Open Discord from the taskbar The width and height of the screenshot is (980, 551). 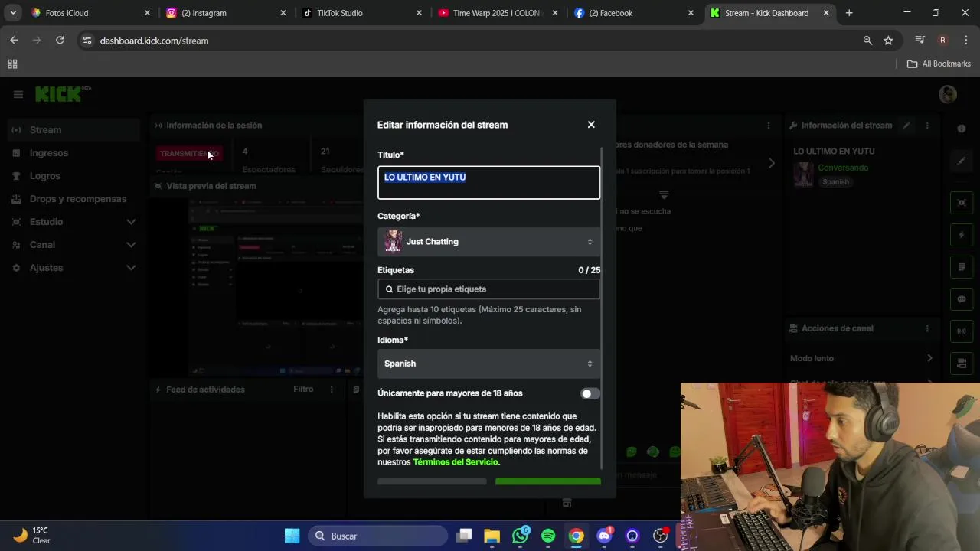click(x=604, y=536)
